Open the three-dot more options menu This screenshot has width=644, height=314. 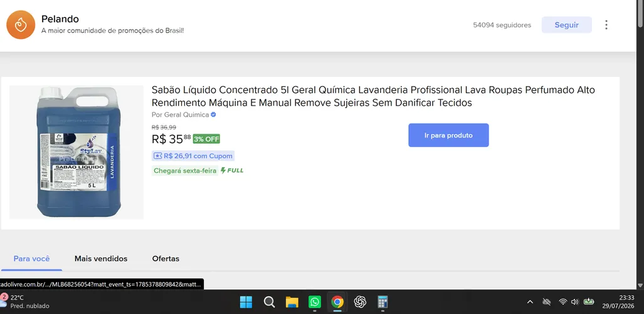point(606,24)
